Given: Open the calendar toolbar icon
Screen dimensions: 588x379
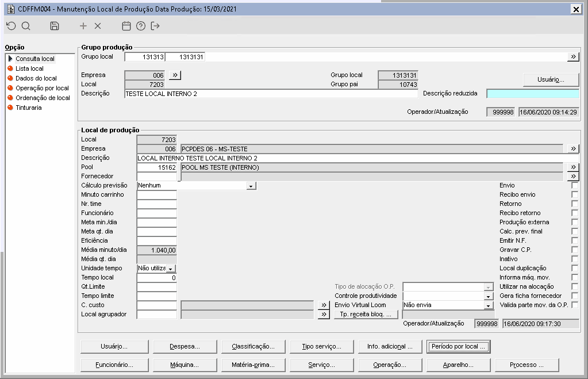Looking at the screenshot, I should click(x=126, y=26).
